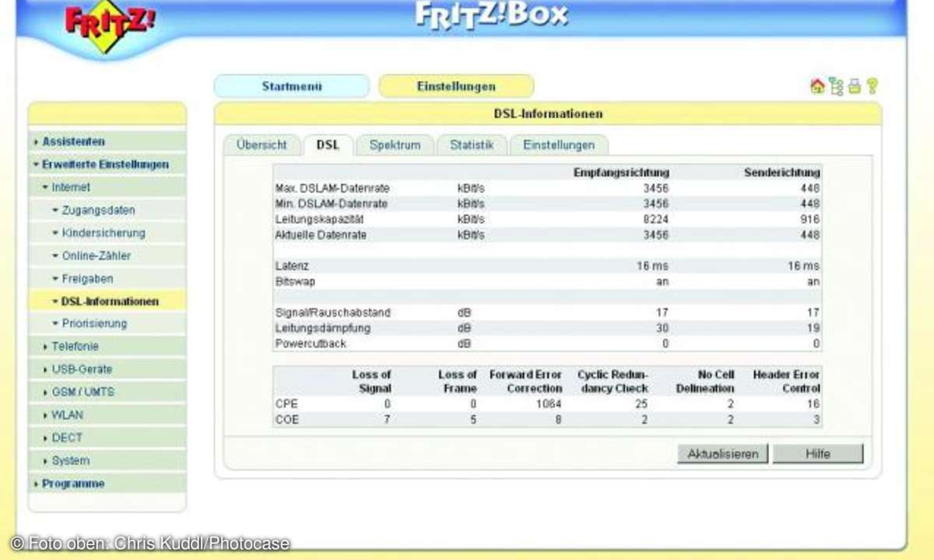Click the Empfangsrichtung column header
The height and width of the screenshot is (560, 934).
[x=621, y=173]
